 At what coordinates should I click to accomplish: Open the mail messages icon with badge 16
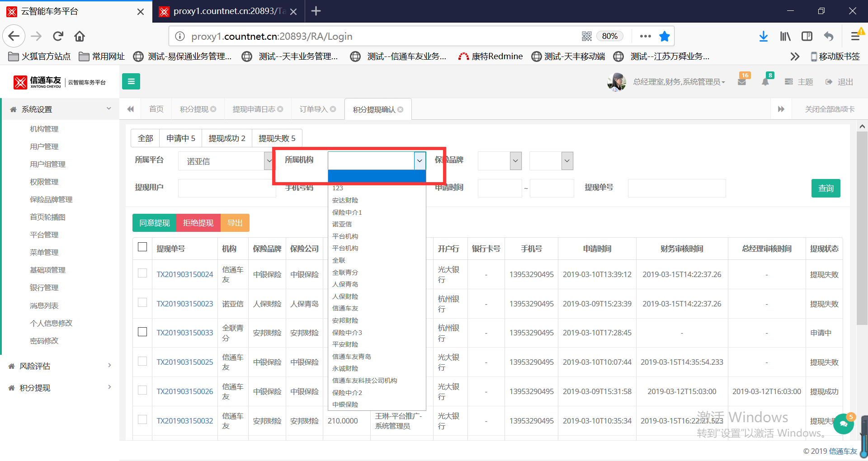tap(742, 82)
